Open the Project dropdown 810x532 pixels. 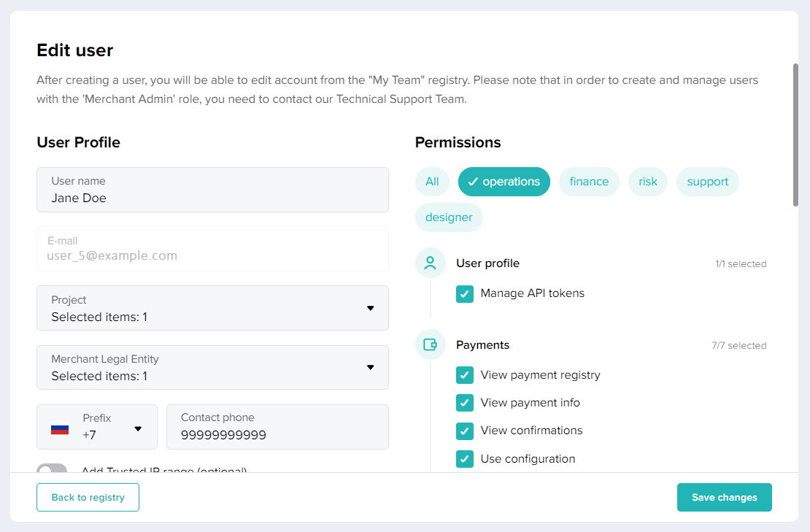(x=212, y=308)
